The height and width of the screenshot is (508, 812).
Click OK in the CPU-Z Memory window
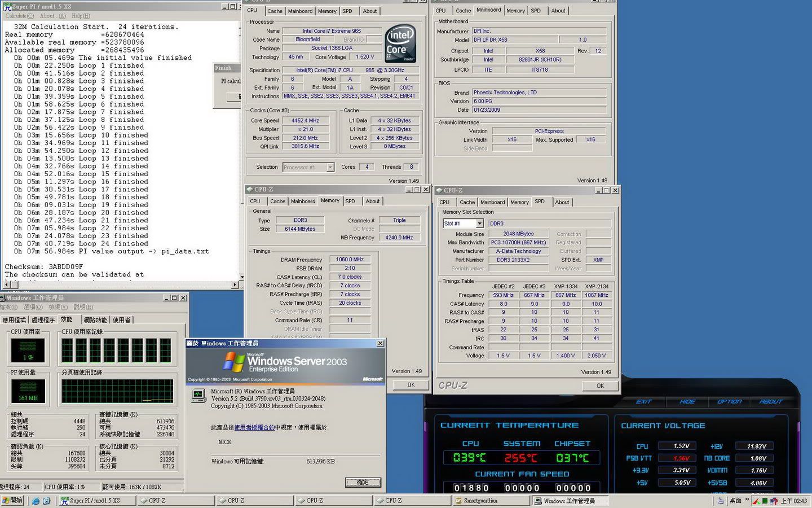(411, 385)
